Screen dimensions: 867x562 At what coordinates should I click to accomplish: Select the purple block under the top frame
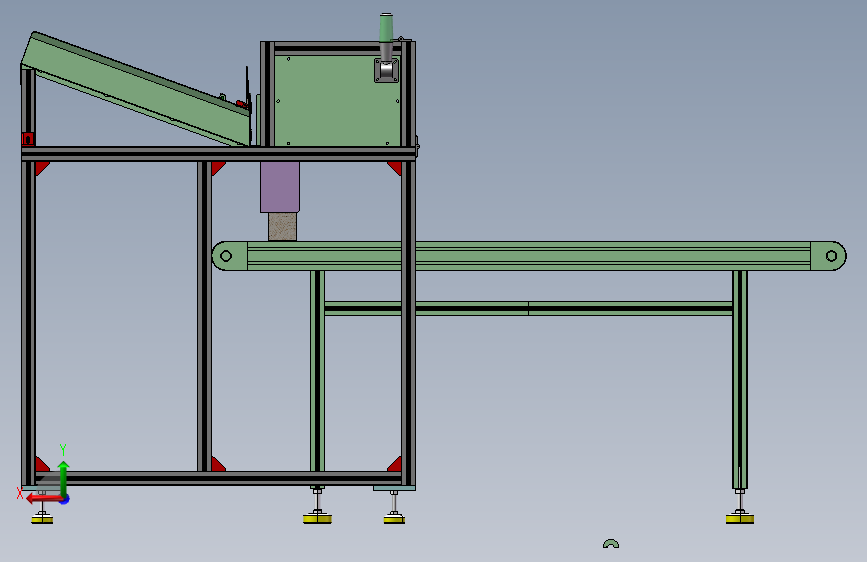pos(280,187)
